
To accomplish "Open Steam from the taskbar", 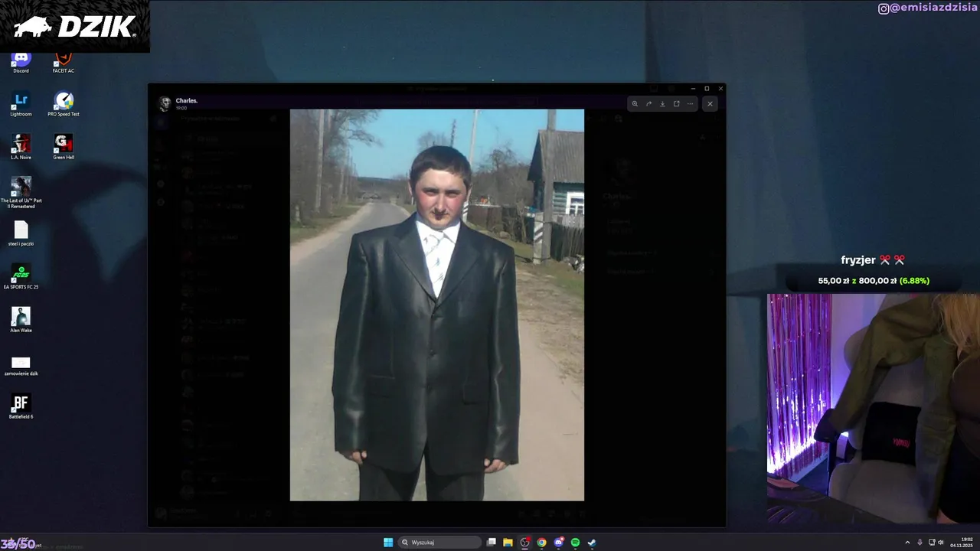I will click(x=592, y=543).
